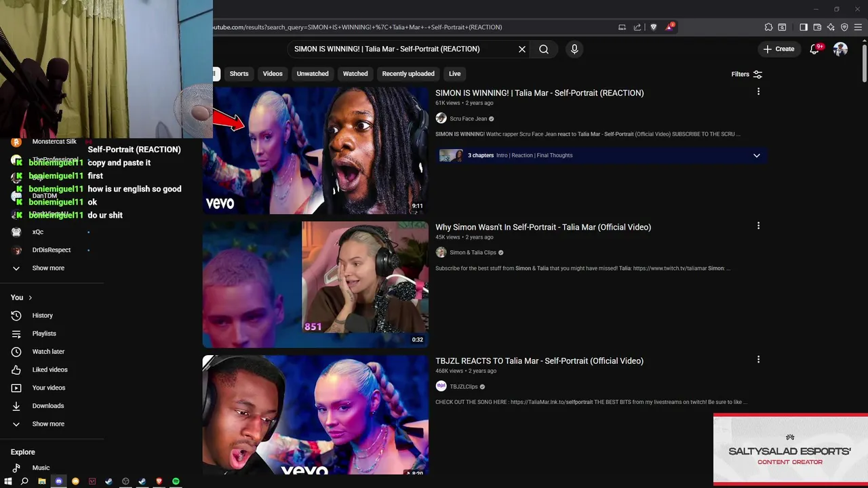Open the Filters panel
868x488 pixels.
click(747, 74)
